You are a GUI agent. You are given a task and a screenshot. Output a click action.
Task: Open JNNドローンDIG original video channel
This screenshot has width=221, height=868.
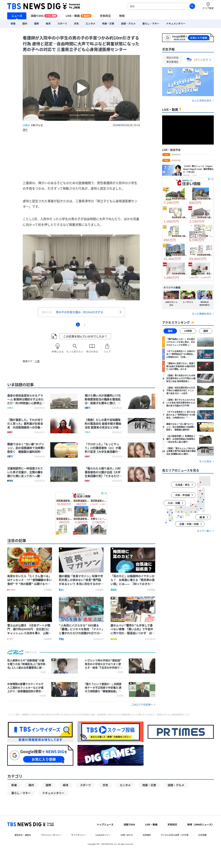point(171,298)
